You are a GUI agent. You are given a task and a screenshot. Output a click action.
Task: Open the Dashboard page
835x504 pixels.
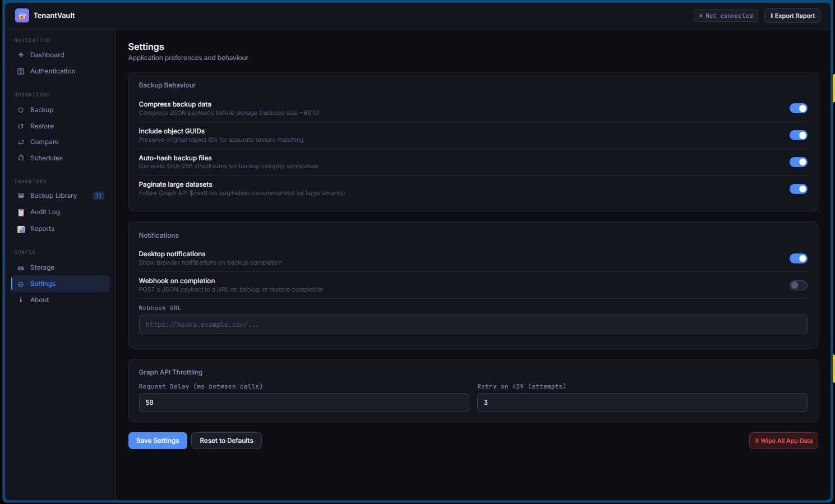pyautogui.click(x=60, y=55)
